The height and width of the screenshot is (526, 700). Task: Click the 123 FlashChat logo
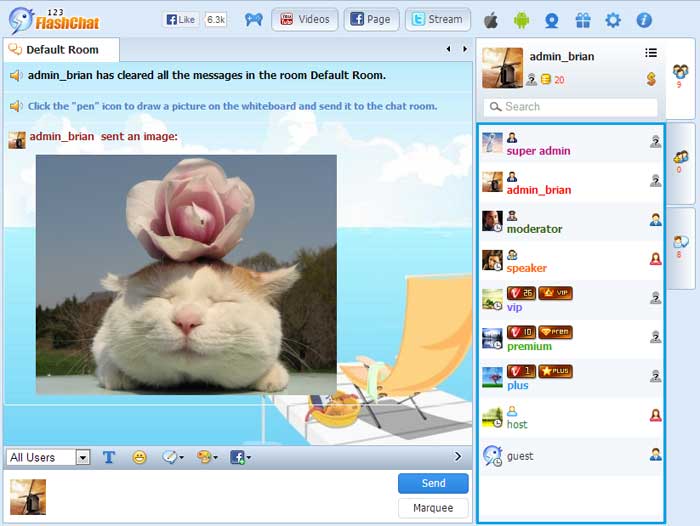54,21
